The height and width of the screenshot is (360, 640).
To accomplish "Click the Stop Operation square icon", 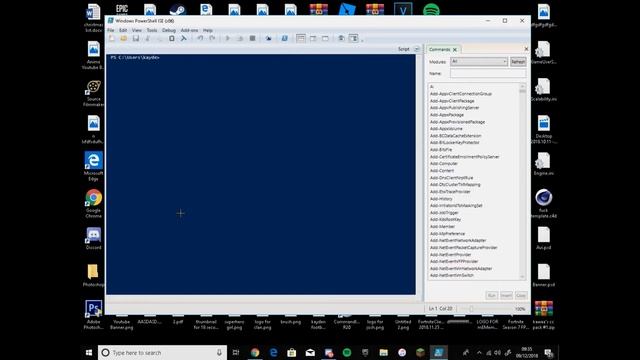I will coord(253,38).
